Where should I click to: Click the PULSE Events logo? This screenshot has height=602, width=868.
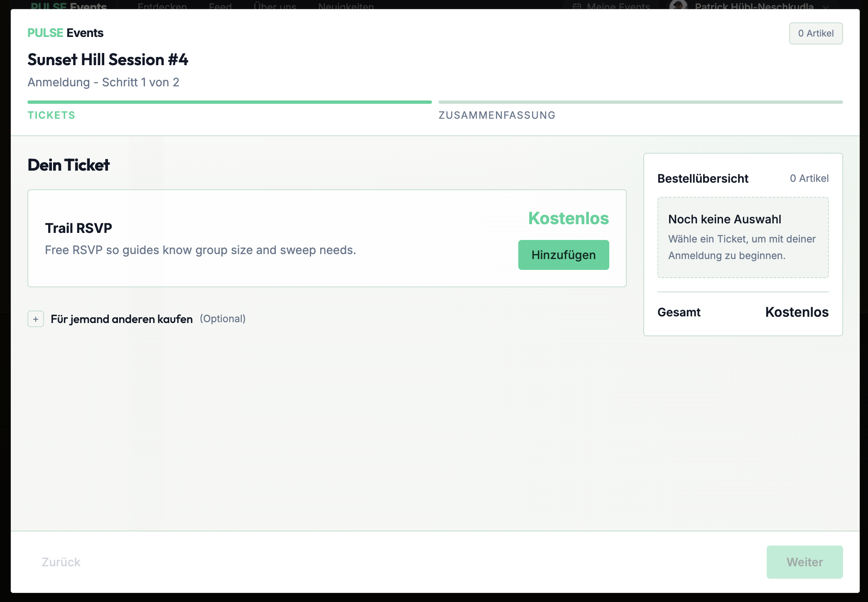65,33
